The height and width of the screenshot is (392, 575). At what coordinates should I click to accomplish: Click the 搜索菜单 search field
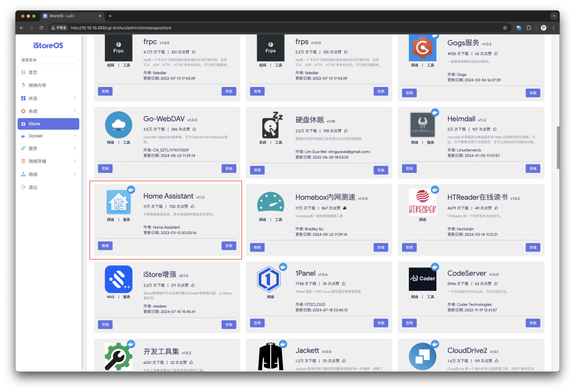coord(48,60)
